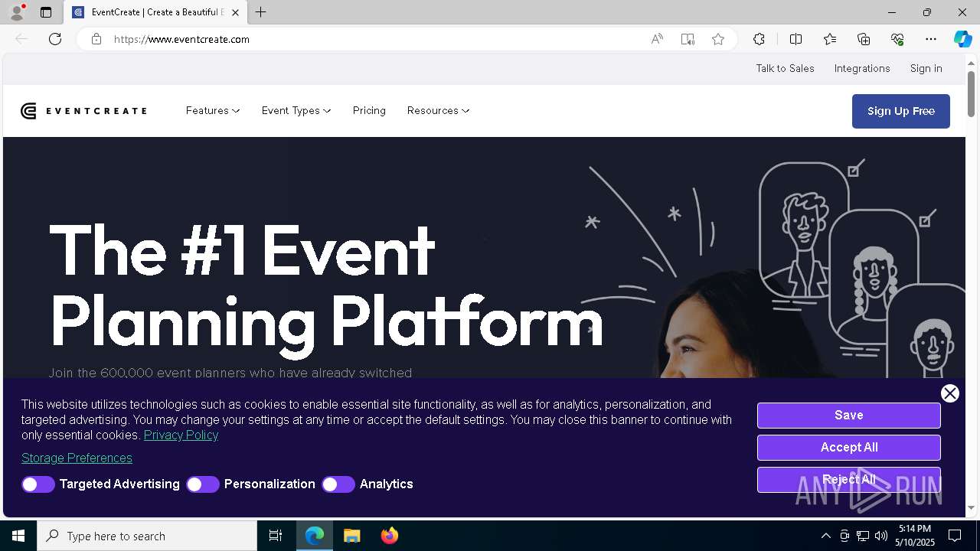Open Browser essentials icon

coord(897,39)
